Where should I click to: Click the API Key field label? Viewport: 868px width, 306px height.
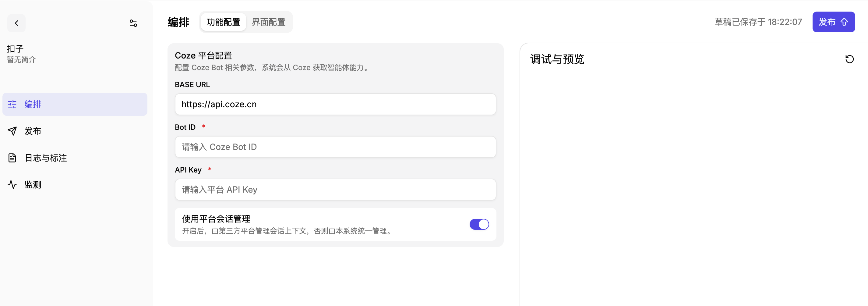(x=188, y=170)
